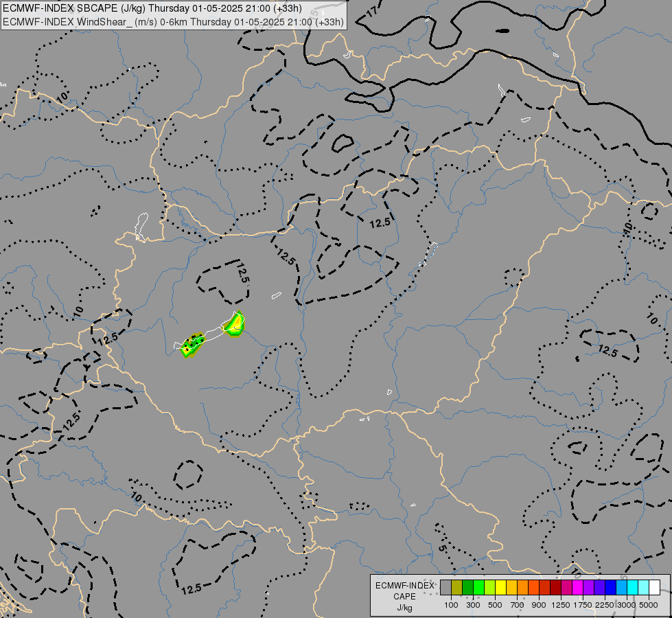Click the yellow-centered CAPE patch on the map
This screenshot has width=672, height=618.
(235, 324)
